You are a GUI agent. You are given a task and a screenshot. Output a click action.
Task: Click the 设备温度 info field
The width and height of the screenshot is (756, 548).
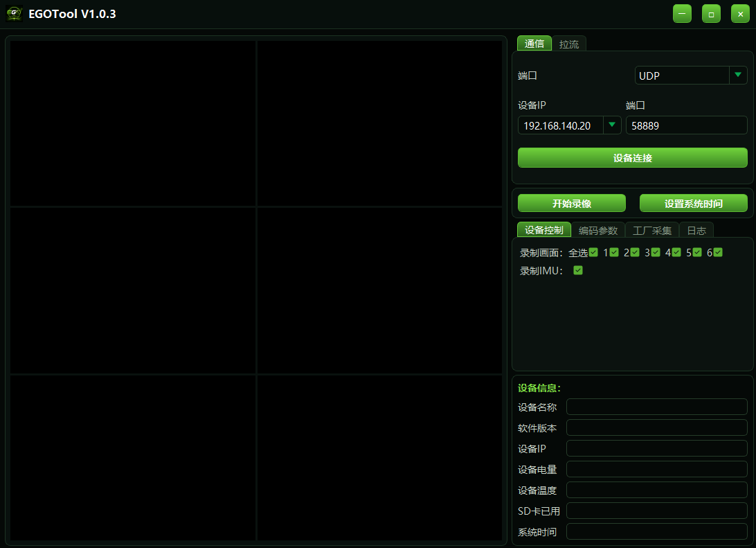click(x=657, y=490)
